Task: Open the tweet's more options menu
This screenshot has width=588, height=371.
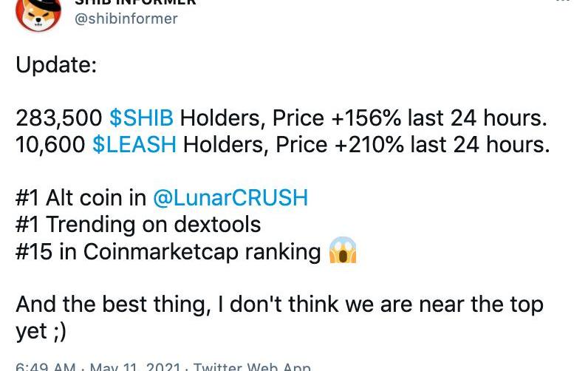Action: pyautogui.click(x=563, y=2)
